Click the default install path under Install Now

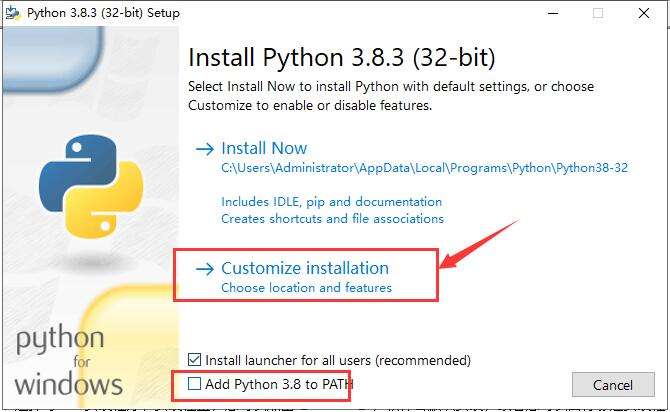(424, 168)
